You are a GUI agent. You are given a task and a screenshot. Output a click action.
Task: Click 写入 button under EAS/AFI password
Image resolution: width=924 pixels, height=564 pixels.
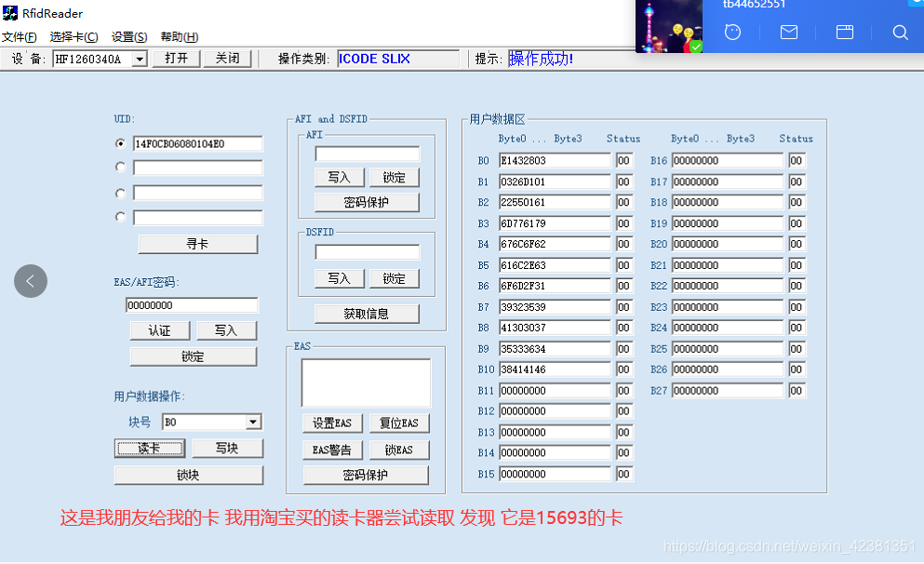[x=226, y=330]
